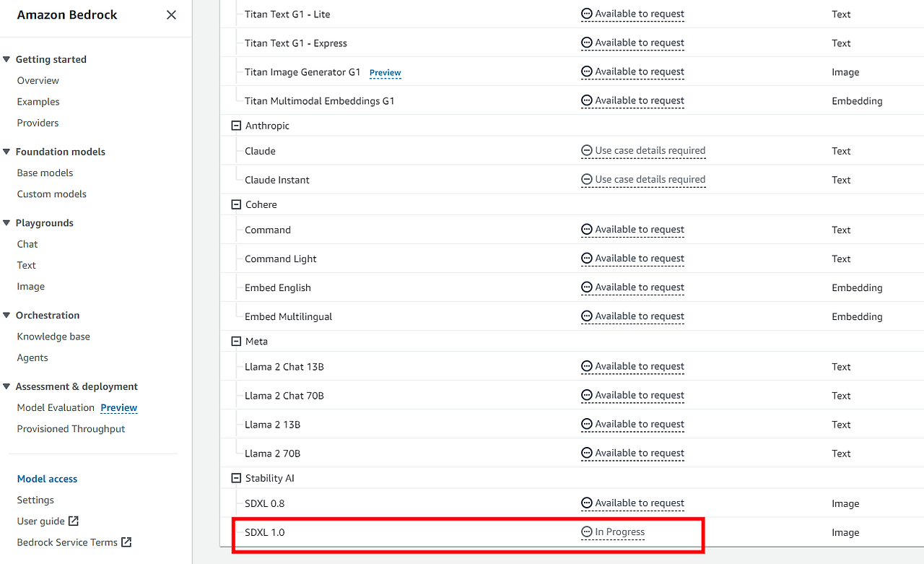Click the status icon for Claude Instant
The height and width of the screenshot is (564, 924).
pyautogui.click(x=587, y=179)
